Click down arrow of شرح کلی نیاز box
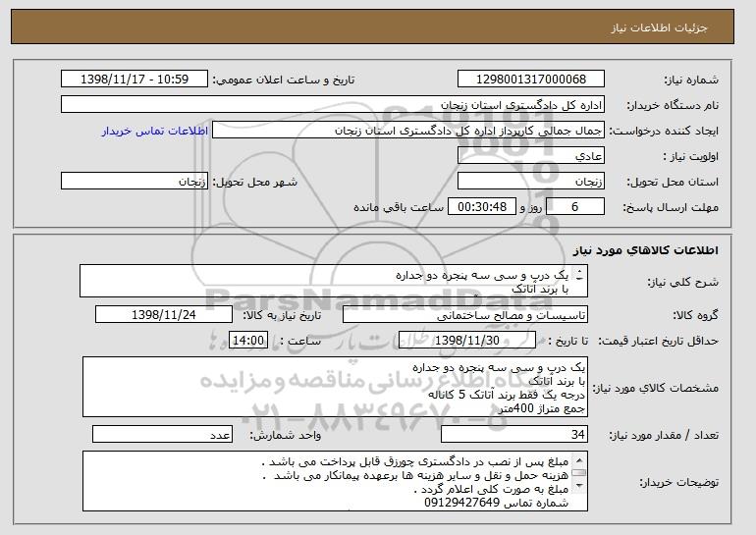This screenshot has height=535, width=756. [579, 279]
